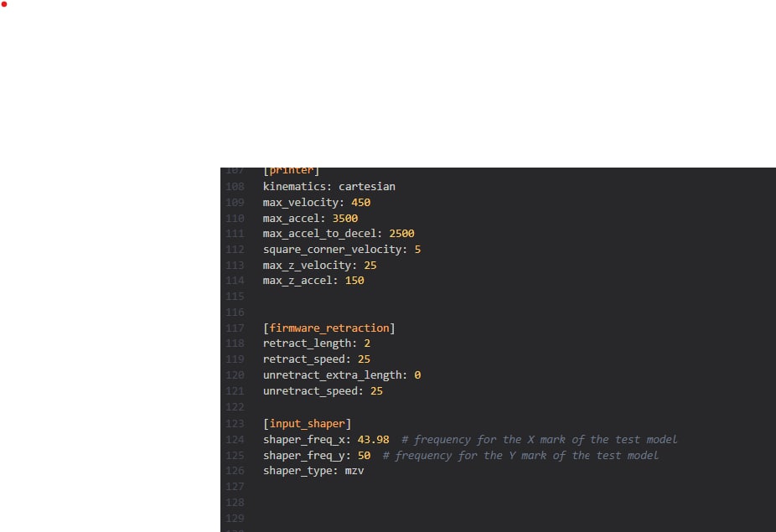Click the Y mark frequency comment
This screenshot has height=532, width=776.
pos(520,455)
